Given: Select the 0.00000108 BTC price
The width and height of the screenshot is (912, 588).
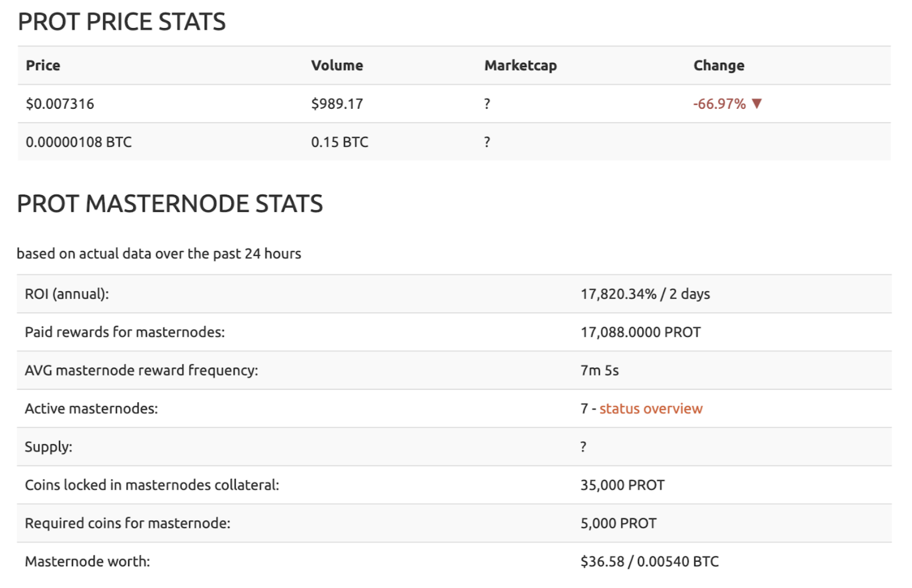Looking at the screenshot, I should 79,142.
